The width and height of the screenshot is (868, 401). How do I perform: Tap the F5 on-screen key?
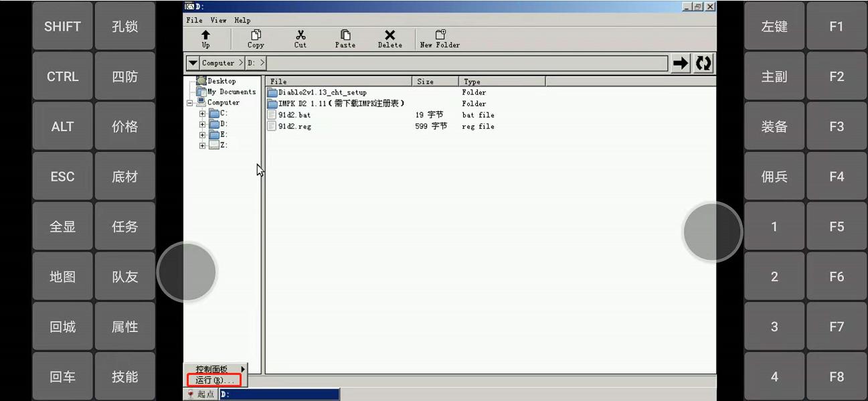point(837,227)
